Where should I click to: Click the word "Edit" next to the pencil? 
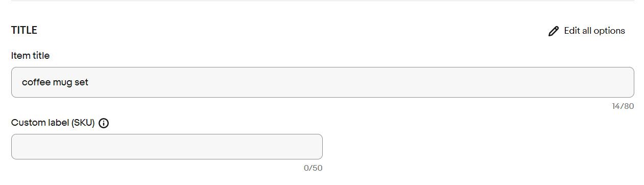[571, 31]
